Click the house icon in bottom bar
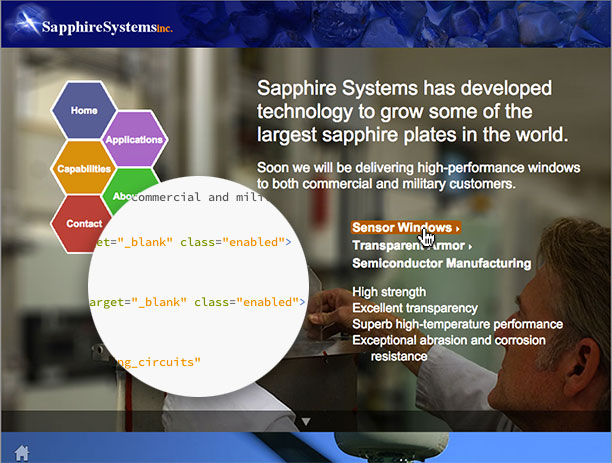 pos(21,453)
